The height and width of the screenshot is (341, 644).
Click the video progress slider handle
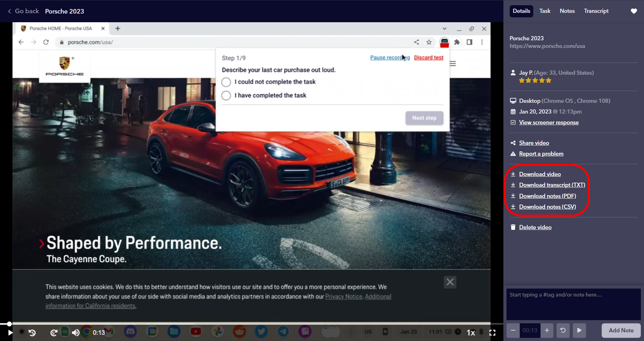click(x=9, y=324)
